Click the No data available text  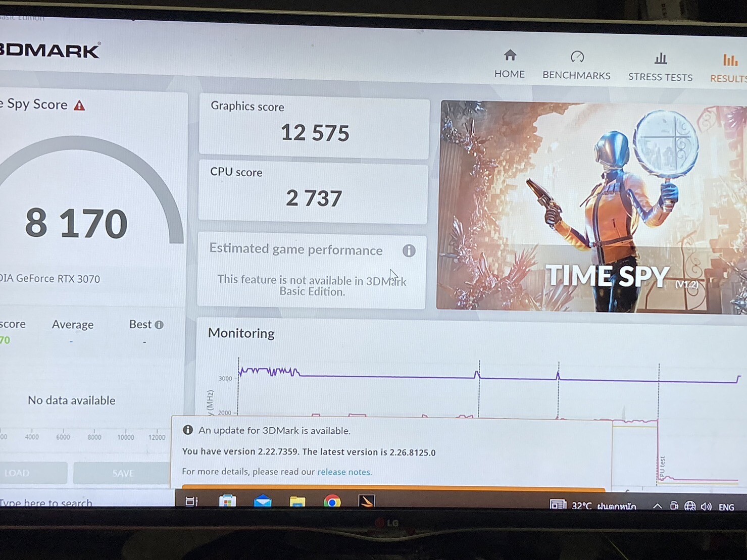pos(71,400)
